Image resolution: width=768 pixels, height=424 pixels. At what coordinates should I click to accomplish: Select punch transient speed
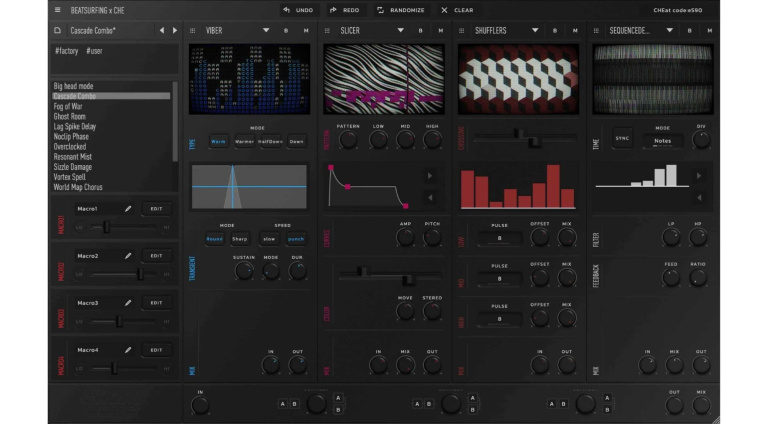click(296, 239)
